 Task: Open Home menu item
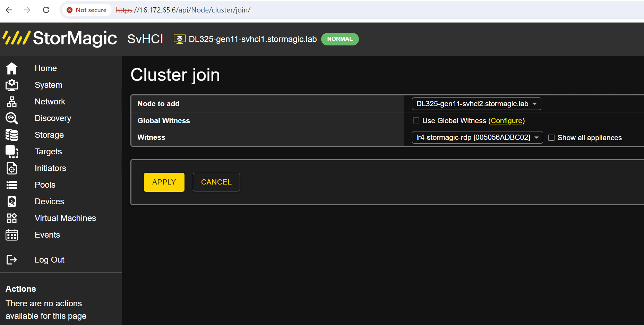46,68
